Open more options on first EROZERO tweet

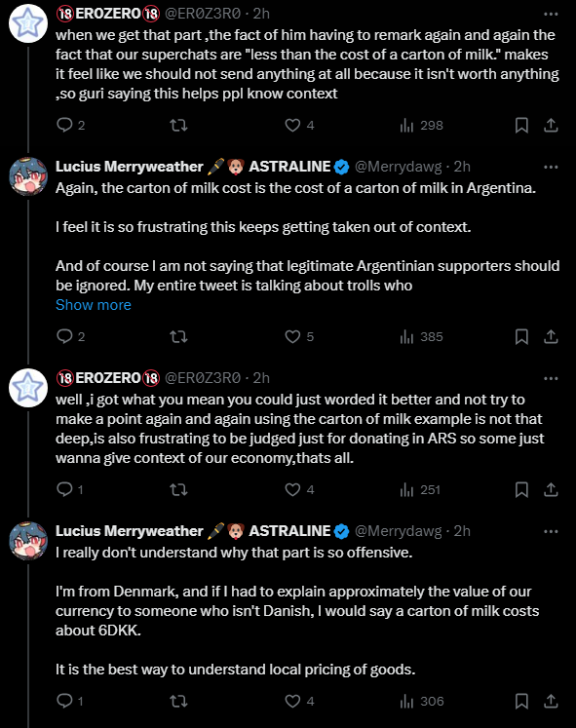551,14
